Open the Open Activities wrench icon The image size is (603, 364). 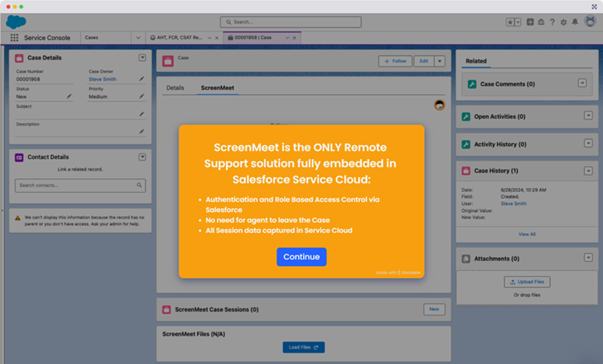click(x=466, y=117)
